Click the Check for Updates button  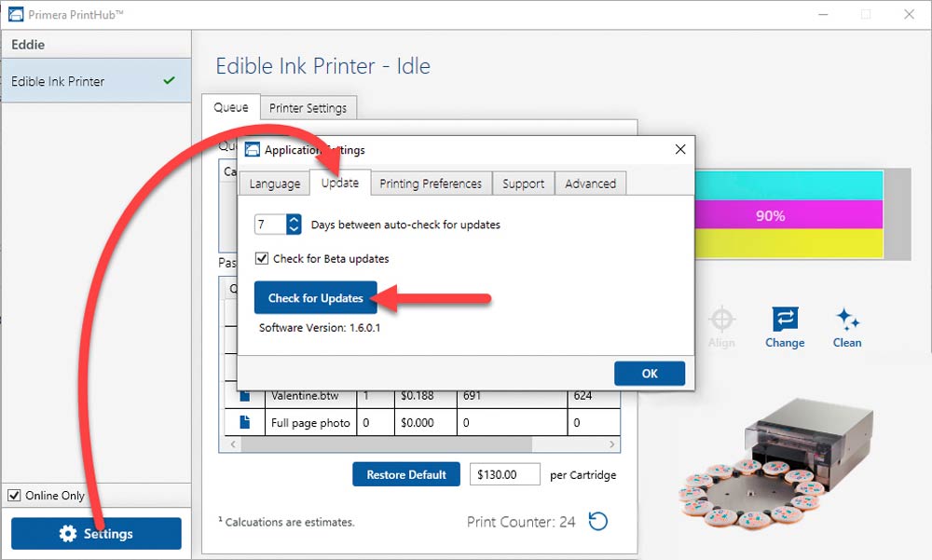[316, 298]
